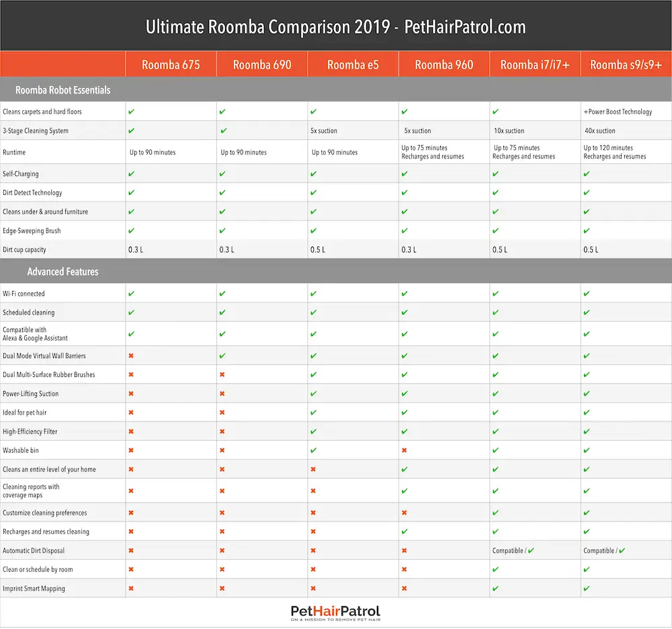This screenshot has height=629, width=672.
Task: Select Roomba e5 dirt cup capacity '0.5 L'
Action: click(318, 249)
